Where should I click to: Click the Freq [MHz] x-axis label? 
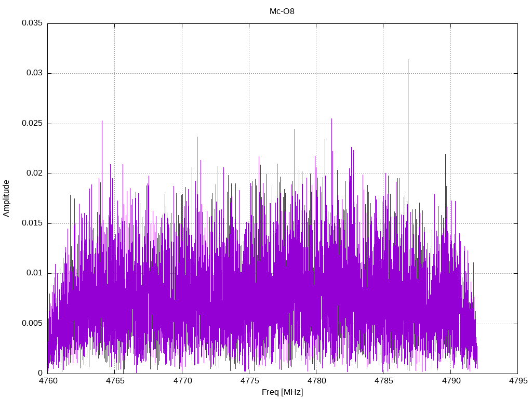point(282,392)
